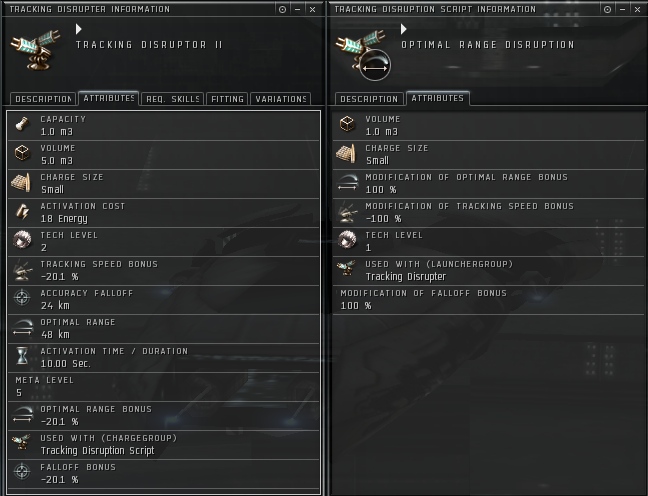
Task: Minimize the Tracking Disrupter Information window
Action: [298, 9]
